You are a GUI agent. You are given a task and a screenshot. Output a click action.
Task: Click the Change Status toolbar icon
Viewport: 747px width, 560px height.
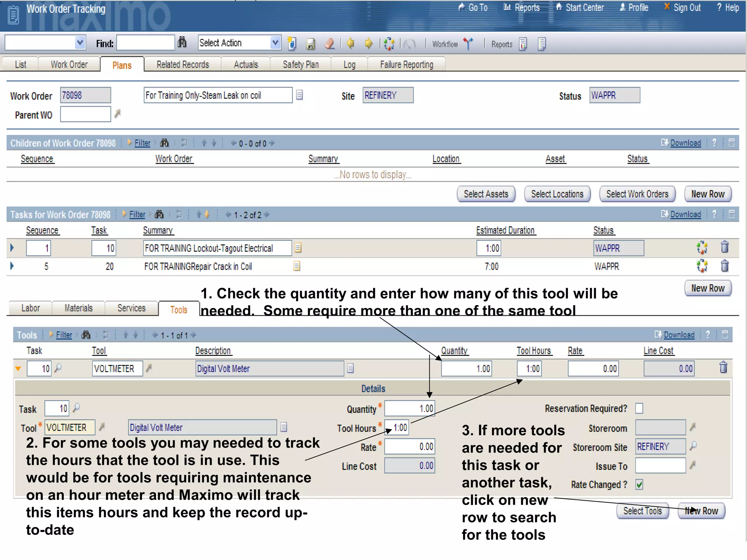389,44
